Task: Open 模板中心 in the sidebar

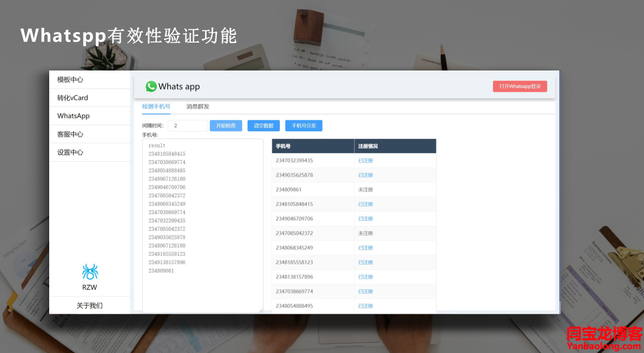Action: point(71,80)
